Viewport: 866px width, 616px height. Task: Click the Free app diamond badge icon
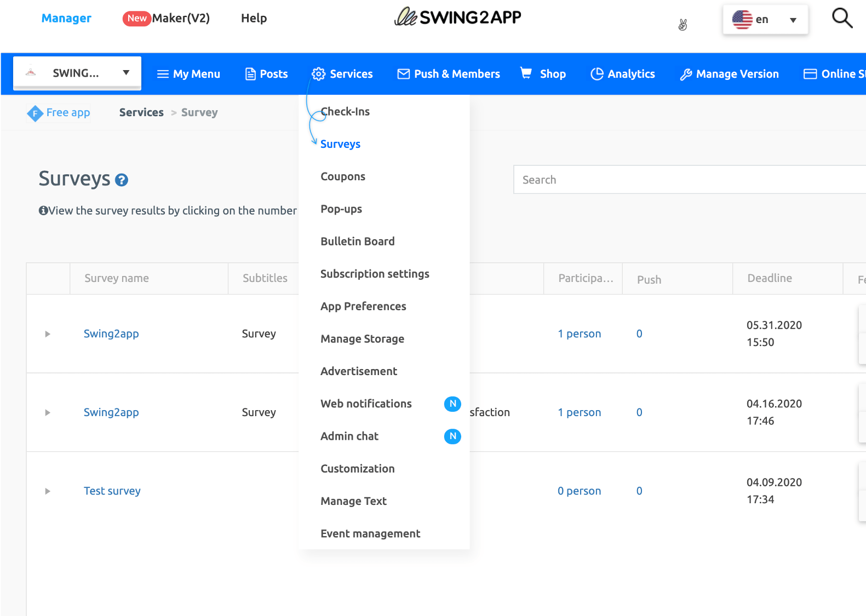35,113
